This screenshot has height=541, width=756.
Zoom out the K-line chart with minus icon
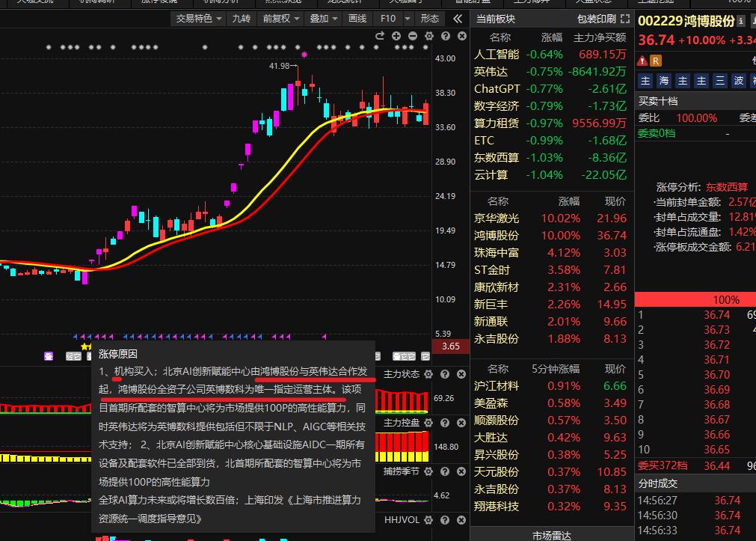(x=413, y=36)
